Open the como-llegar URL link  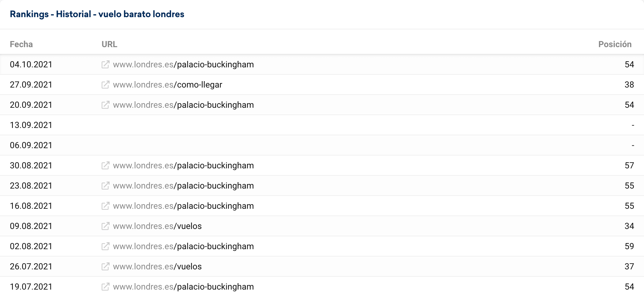pos(167,85)
